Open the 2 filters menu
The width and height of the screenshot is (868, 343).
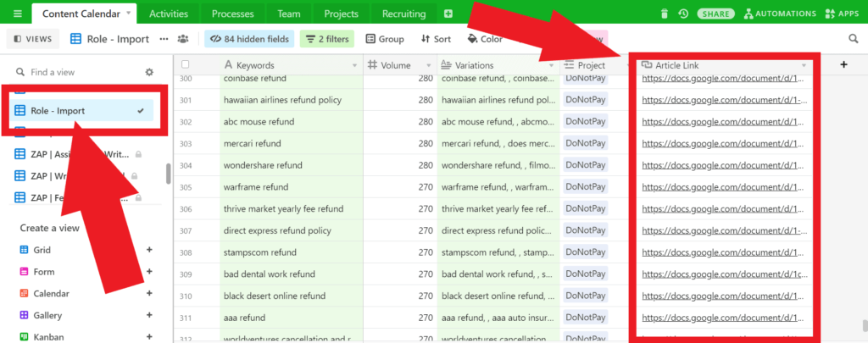327,39
